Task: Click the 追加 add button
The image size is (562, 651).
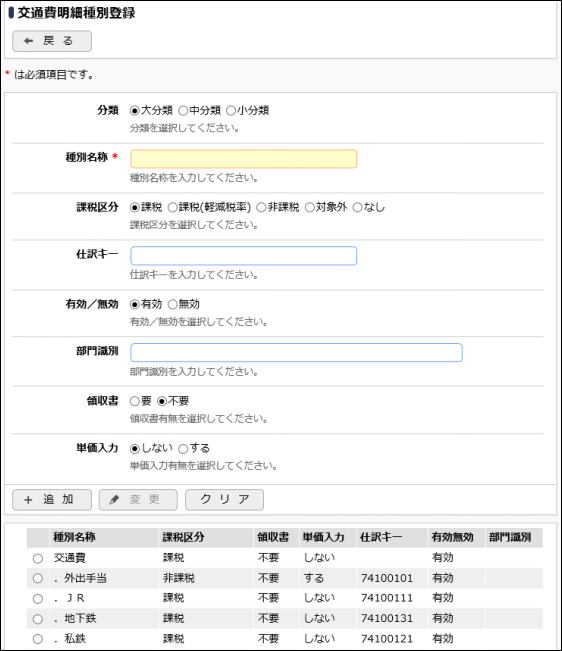Action: pyautogui.click(x=52, y=499)
